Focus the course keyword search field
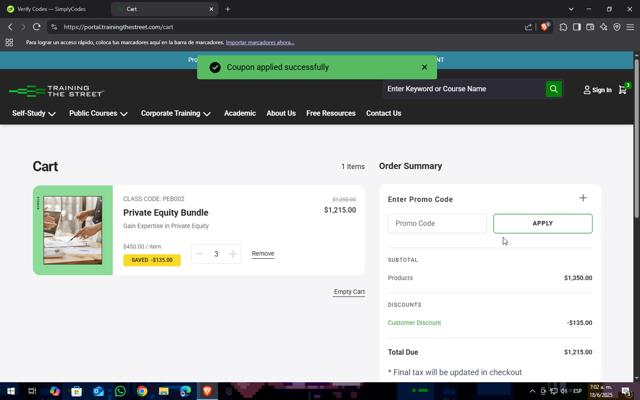This screenshot has width=640, height=400. pyautogui.click(x=464, y=89)
